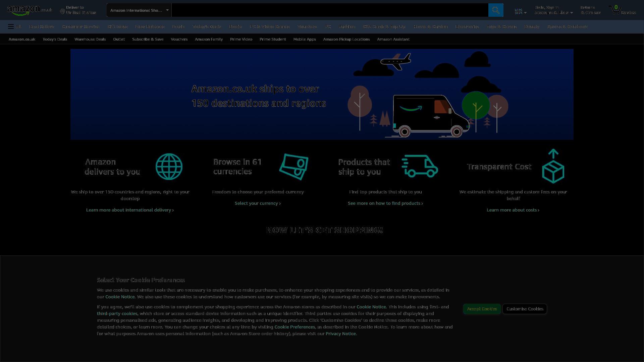Image resolution: width=644 pixels, height=362 pixels.
Task: Open Customer Service in nav bar
Action: click(x=80, y=26)
